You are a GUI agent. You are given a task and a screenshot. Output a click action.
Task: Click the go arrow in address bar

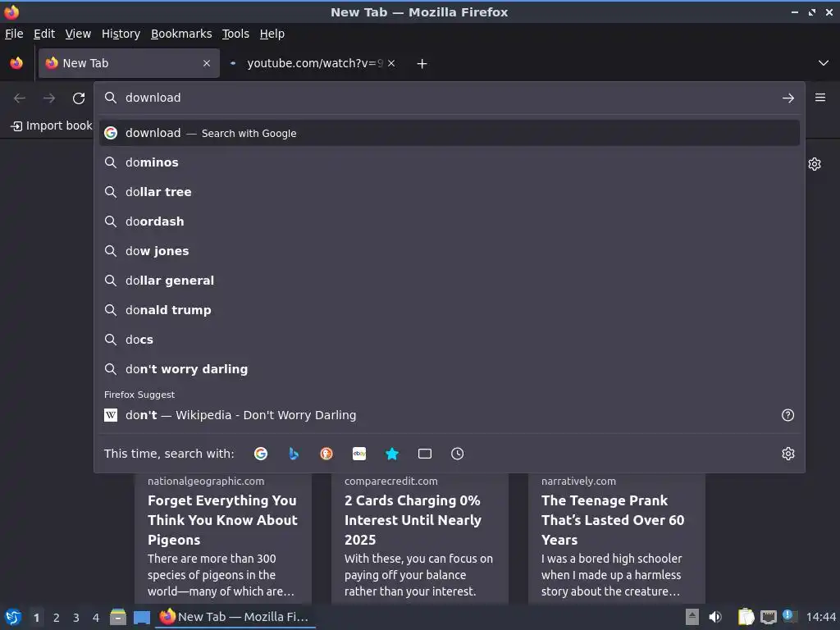pos(788,98)
